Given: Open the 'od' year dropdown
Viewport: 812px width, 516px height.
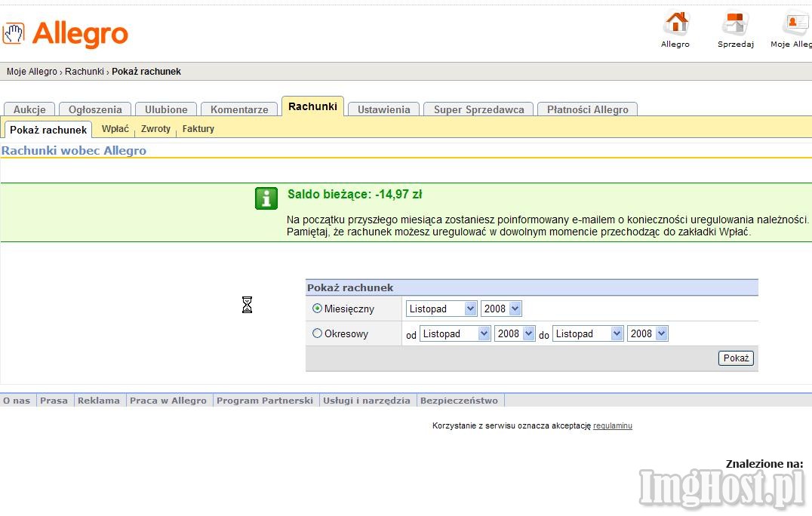Looking at the screenshot, I should tap(514, 333).
